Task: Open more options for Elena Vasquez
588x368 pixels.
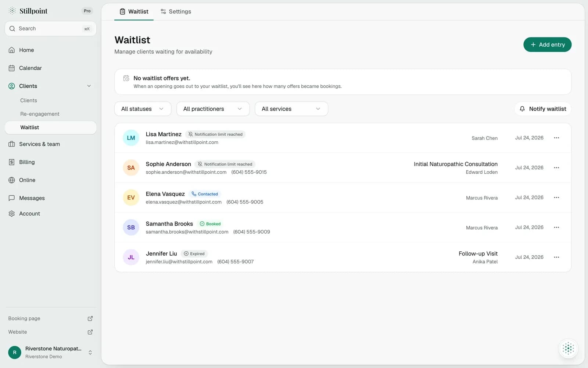Action: (x=556, y=197)
